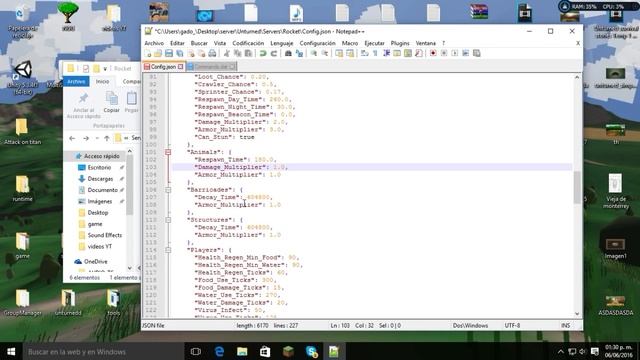This screenshot has width=640, height=360.
Task: Open File Explorer from the taskbar
Action: [242, 351]
